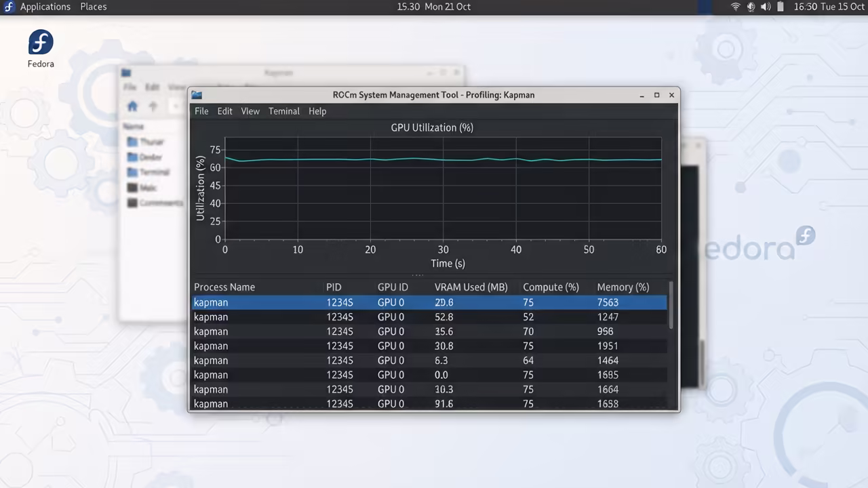This screenshot has width=868, height=488.
Task: Click the indicator between Wi-Fi and volume
Action: pos(751,7)
